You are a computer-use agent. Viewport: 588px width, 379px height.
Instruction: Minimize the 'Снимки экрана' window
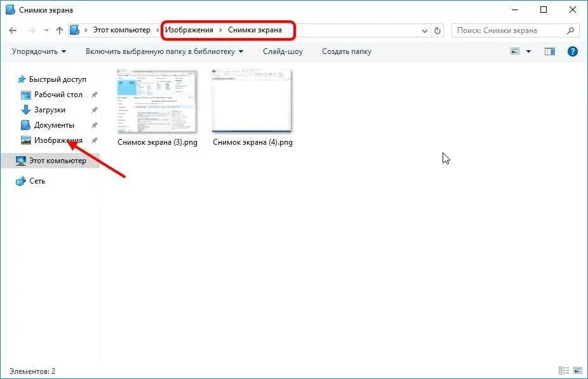(x=515, y=10)
